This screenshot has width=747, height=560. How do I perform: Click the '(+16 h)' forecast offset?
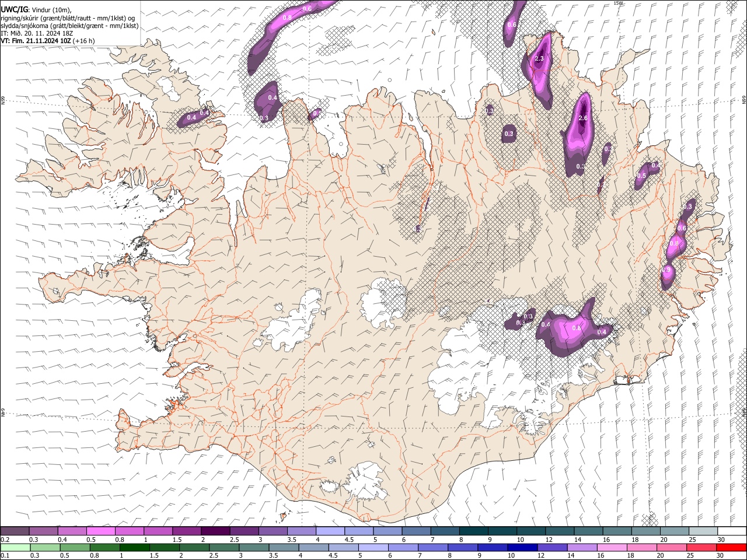click(84, 41)
